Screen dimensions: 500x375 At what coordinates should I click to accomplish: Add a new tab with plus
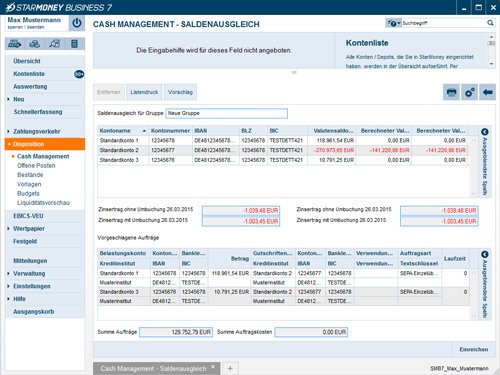230,368
